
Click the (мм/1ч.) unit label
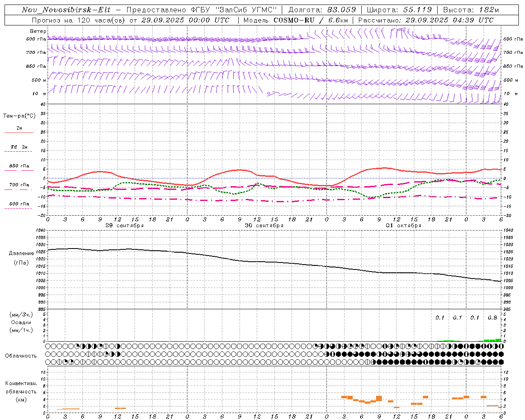(x=21, y=330)
